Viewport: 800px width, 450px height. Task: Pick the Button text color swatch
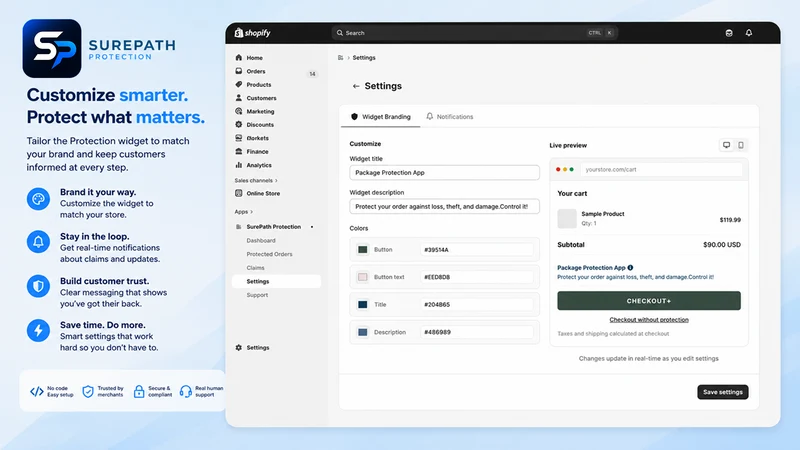(x=362, y=277)
